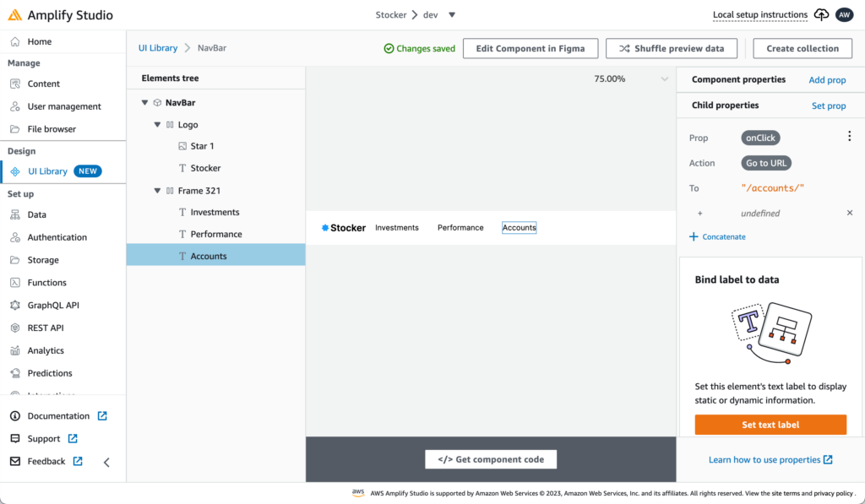
Task: Open Learn how to use properties link
Action: tap(770, 460)
